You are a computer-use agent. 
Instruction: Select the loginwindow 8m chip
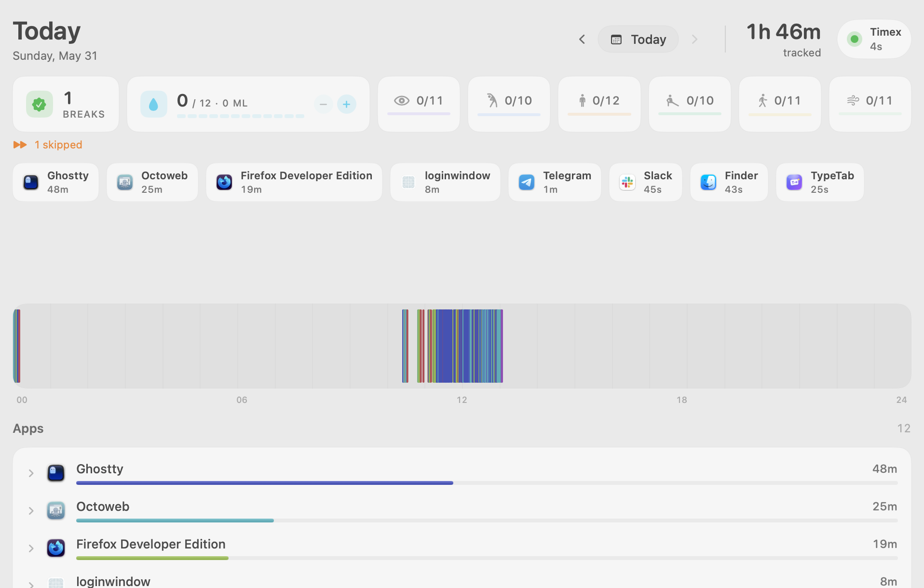point(445,182)
